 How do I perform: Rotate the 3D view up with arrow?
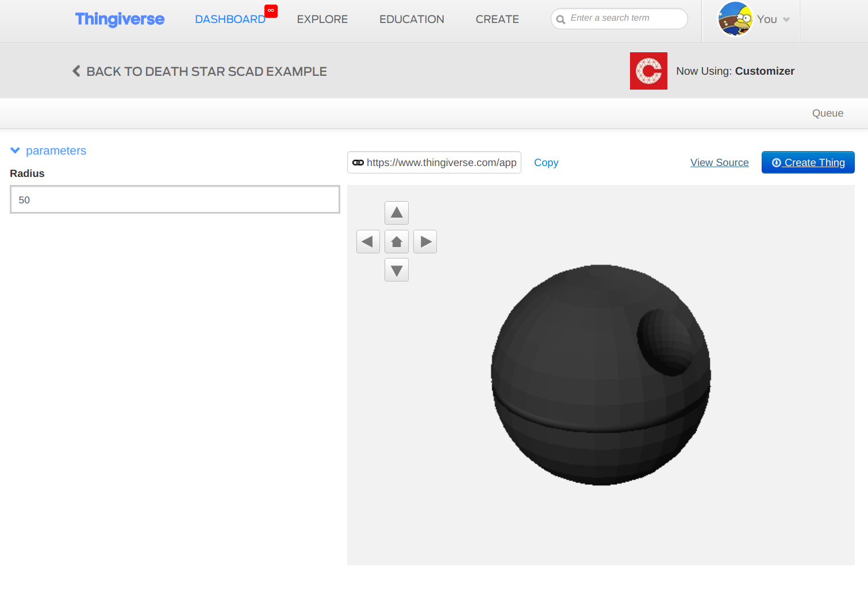click(397, 213)
